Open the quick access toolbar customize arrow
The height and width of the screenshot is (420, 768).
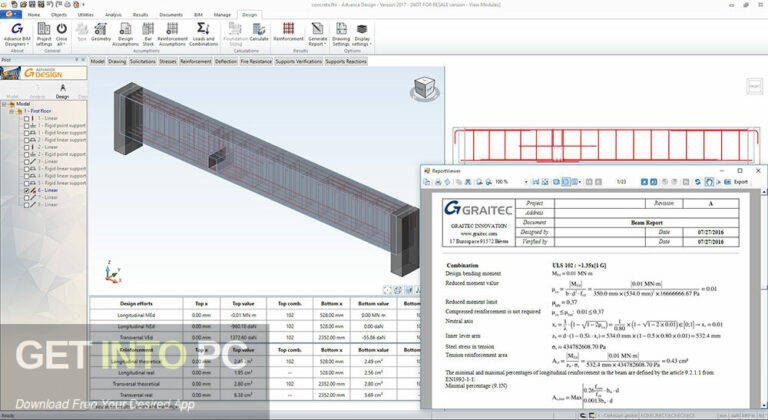83,4
